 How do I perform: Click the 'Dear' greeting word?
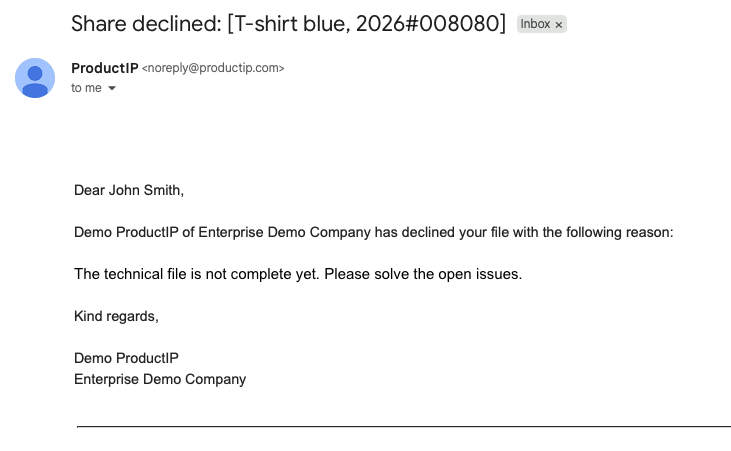click(x=89, y=190)
